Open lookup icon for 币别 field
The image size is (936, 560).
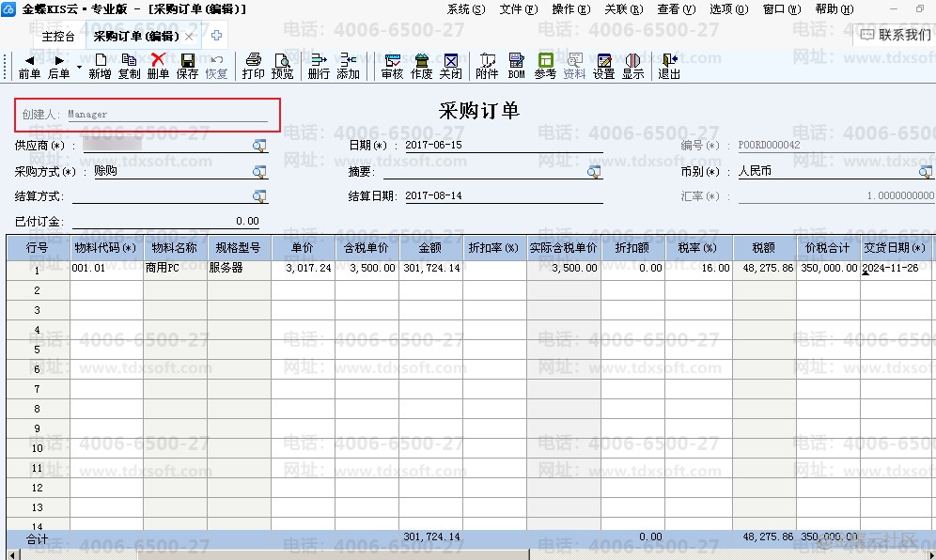(926, 172)
